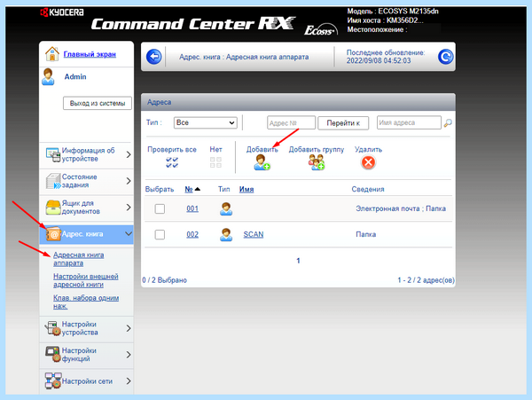Open Состояние задания menu item
This screenshot has width=532, height=400.
coord(87,181)
